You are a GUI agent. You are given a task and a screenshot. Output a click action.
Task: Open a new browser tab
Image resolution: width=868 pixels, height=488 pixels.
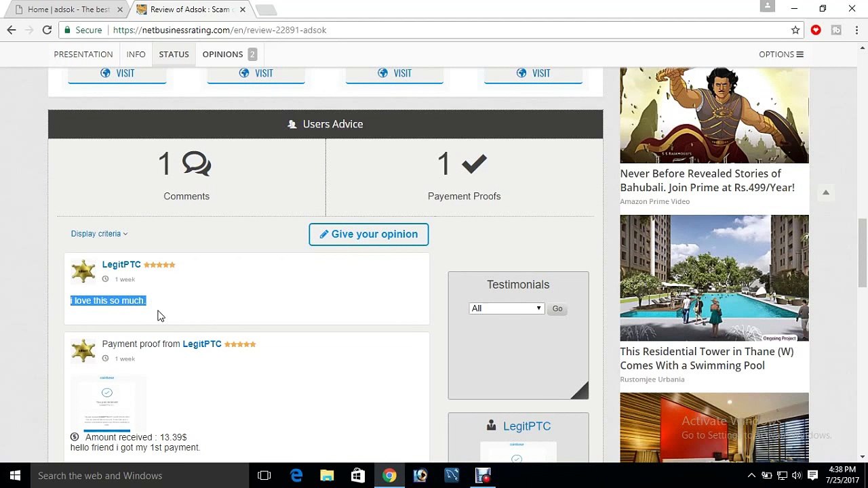pos(266,9)
